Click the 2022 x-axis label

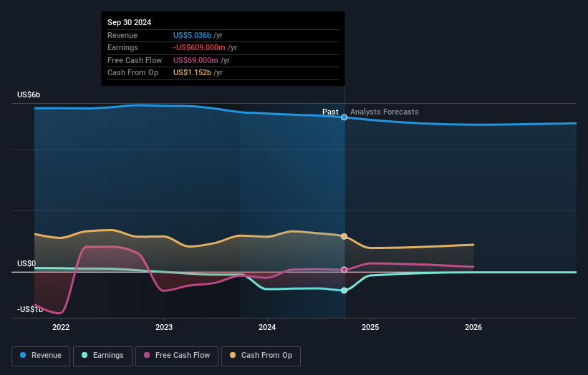[x=61, y=327]
